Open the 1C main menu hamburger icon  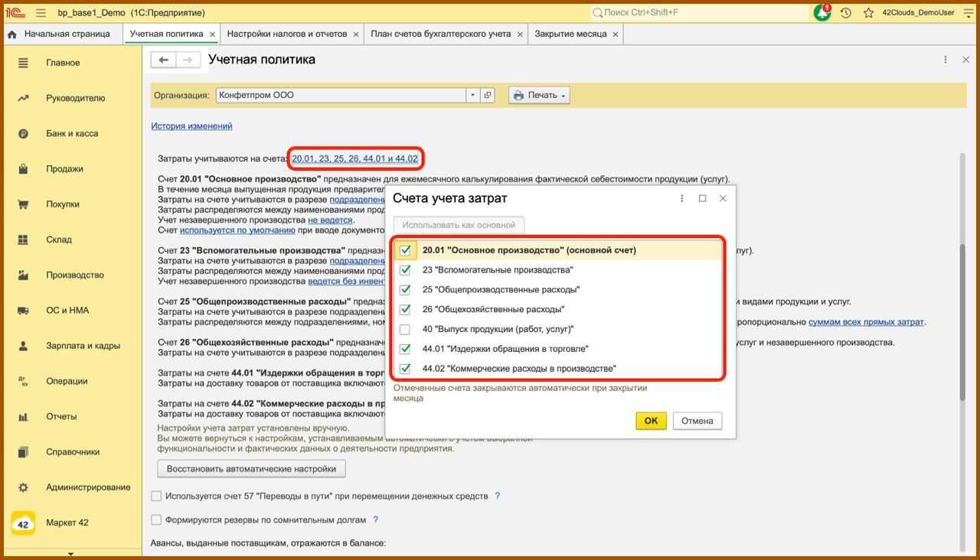click(41, 13)
